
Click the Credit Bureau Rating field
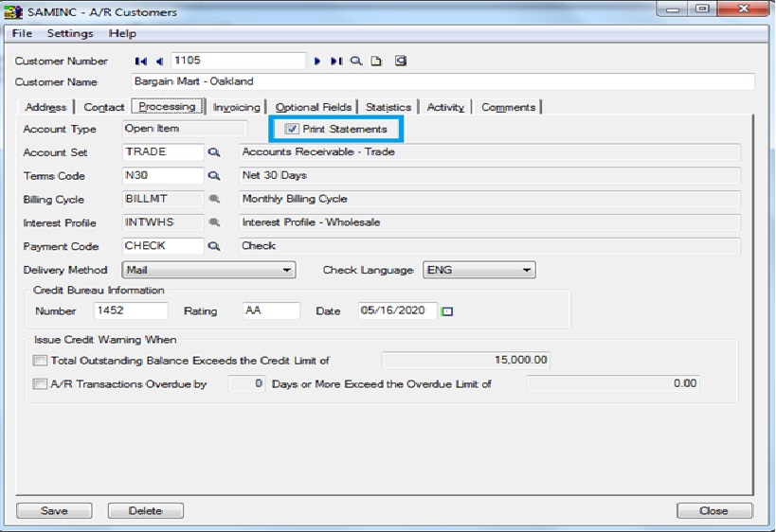(x=271, y=310)
